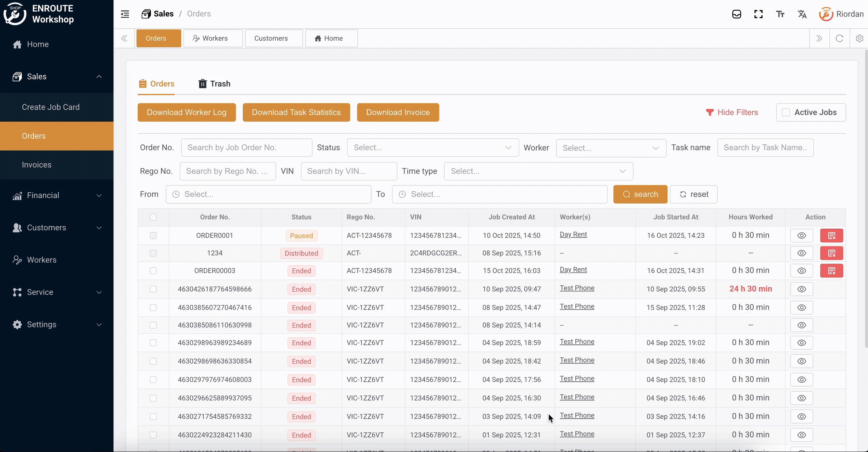Click Download Worker Log button

(x=186, y=112)
